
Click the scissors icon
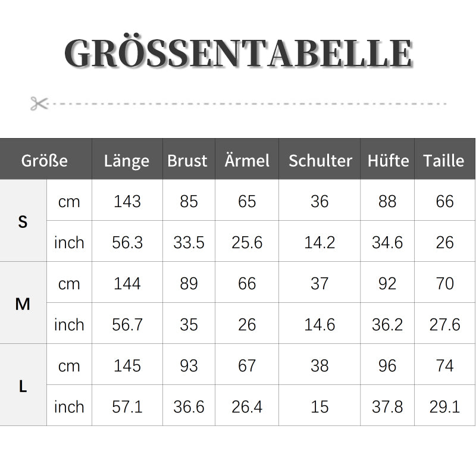39,104
